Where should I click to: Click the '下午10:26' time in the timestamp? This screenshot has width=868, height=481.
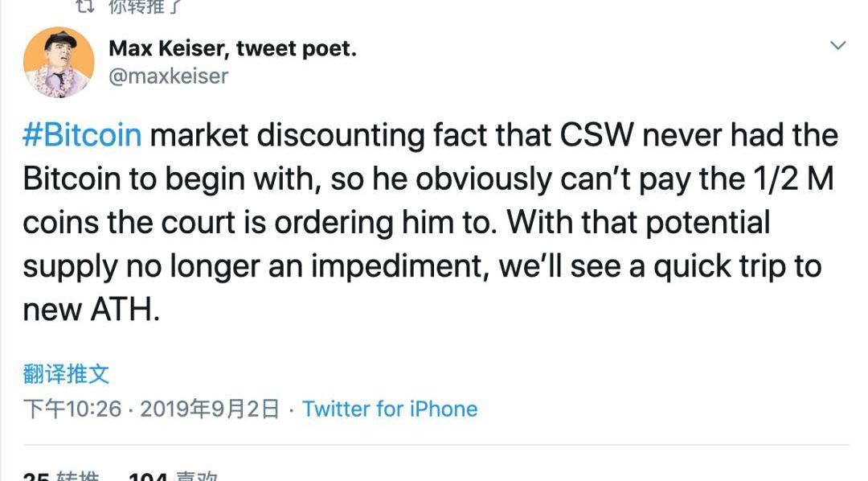(x=72, y=409)
